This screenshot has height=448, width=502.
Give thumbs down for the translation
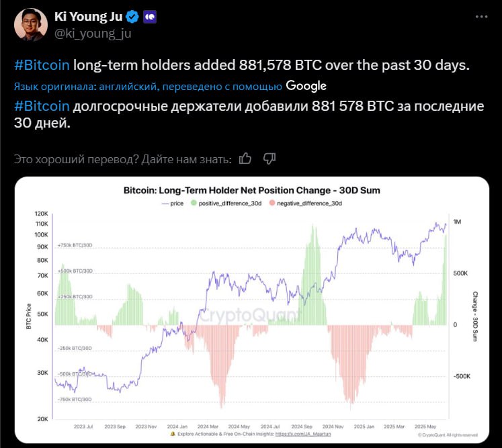pos(269,159)
